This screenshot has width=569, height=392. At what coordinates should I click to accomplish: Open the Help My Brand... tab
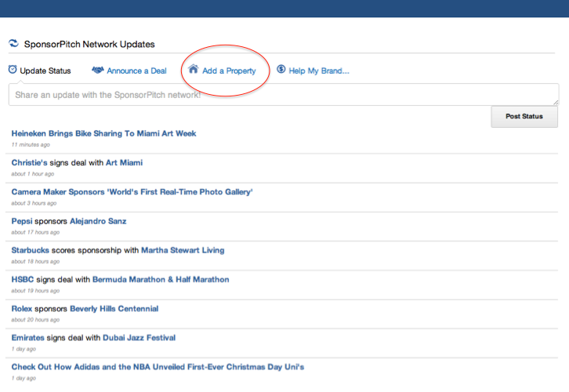point(319,71)
